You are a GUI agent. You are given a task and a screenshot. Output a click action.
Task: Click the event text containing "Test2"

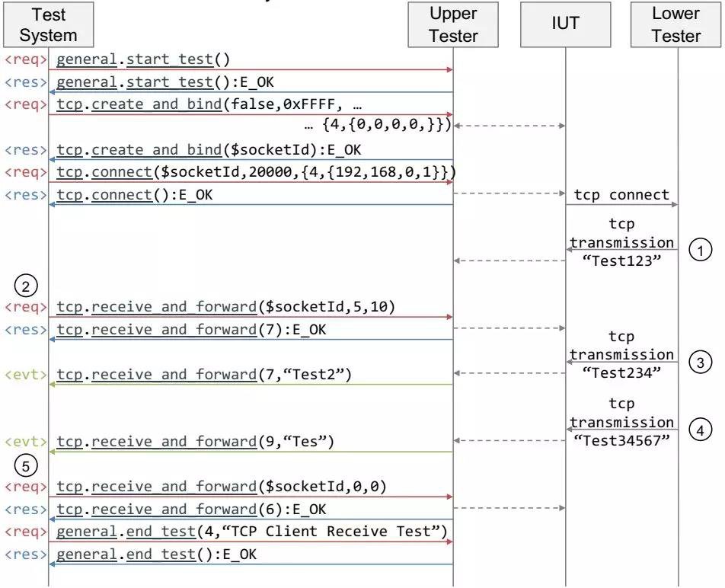(x=204, y=375)
